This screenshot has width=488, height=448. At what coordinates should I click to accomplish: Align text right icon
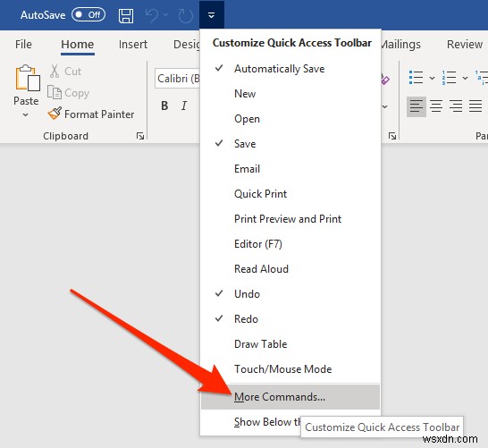click(x=456, y=106)
